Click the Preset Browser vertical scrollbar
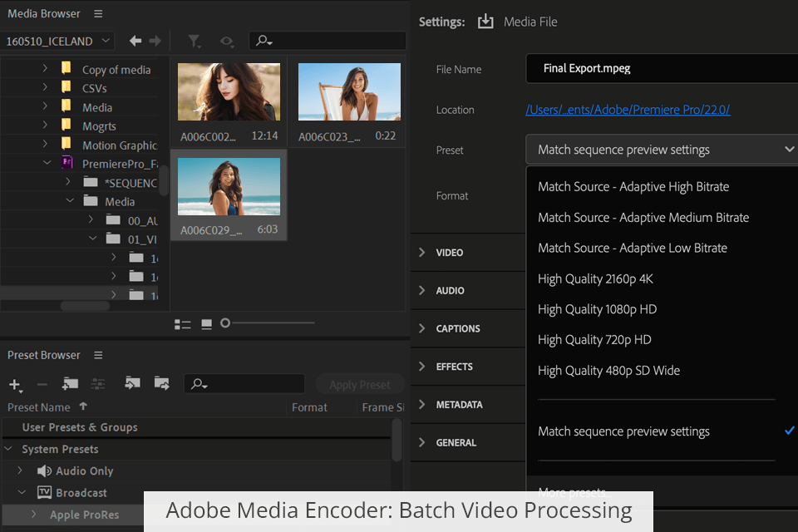Viewport: 798px width, 532px height. pyautogui.click(x=397, y=440)
